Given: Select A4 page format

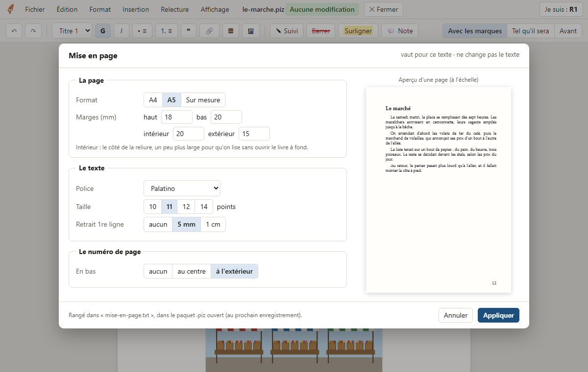Looking at the screenshot, I should (x=153, y=100).
